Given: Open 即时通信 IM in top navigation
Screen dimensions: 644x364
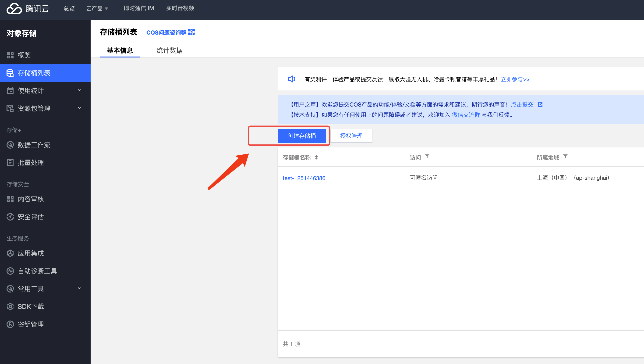Looking at the screenshot, I should (139, 8).
